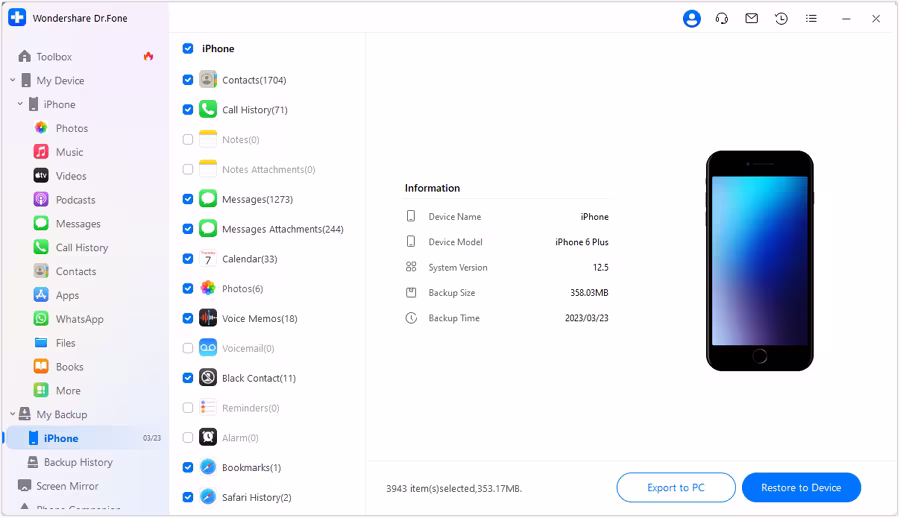This screenshot has height=518, width=900.
Task: Open Toolbox in the sidebar
Action: [x=54, y=56]
